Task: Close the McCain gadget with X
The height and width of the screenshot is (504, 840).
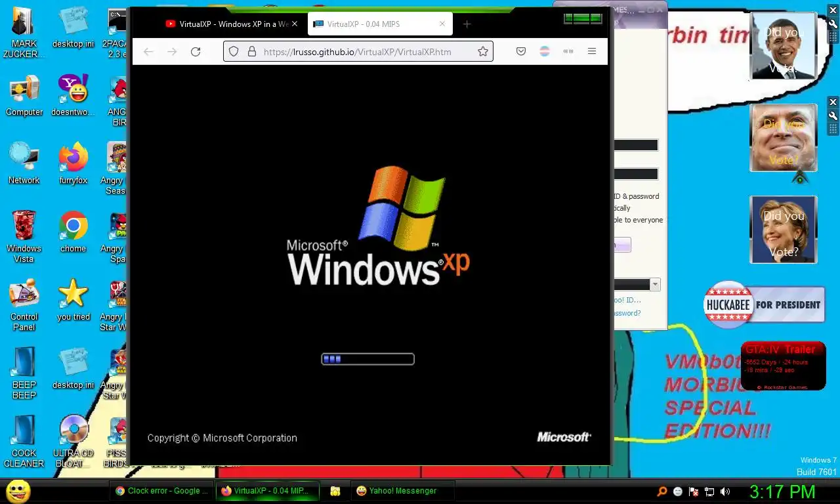Action: pyautogui.click(x=833, y=102)
